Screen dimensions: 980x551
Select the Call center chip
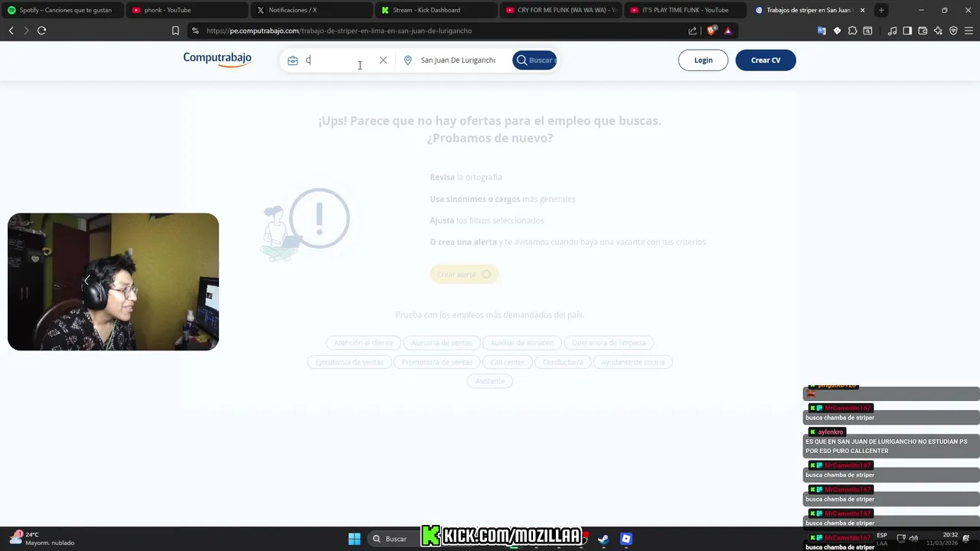[x=508, y=362]
